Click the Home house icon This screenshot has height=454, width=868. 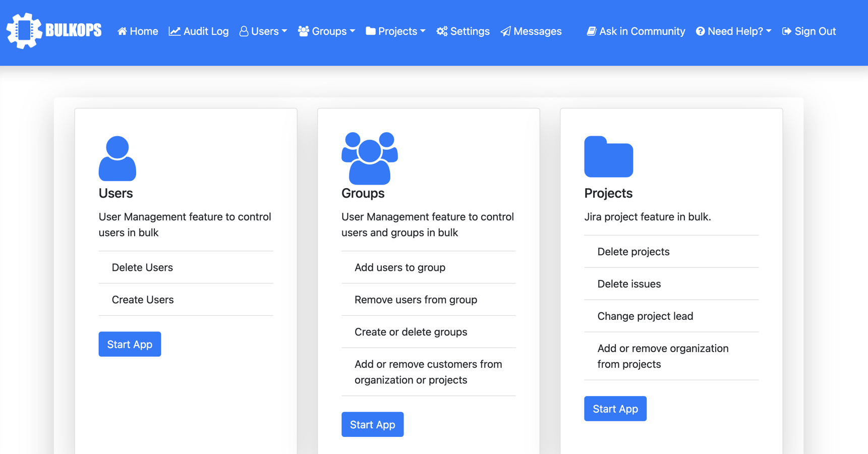[122, 31]
